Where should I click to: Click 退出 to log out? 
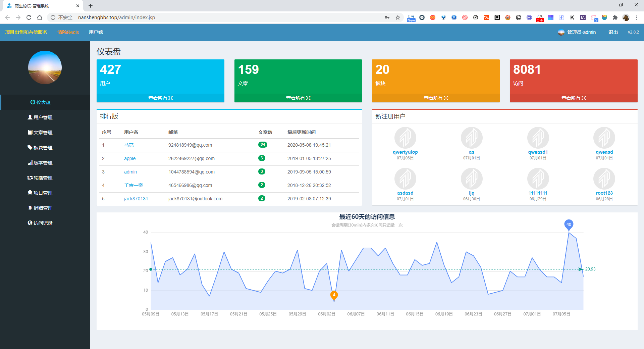tap(613, 32)
